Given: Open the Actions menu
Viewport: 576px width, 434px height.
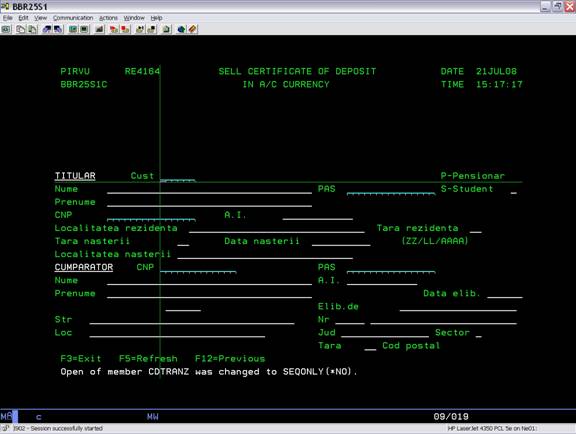Looking at the screenshot, I should (x=108, y=18).
